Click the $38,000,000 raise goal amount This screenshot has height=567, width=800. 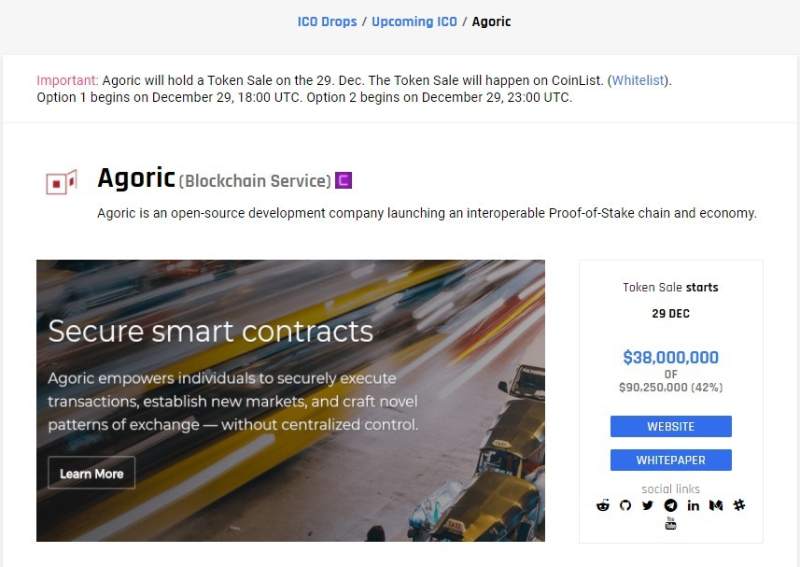(x=671, y=357)
